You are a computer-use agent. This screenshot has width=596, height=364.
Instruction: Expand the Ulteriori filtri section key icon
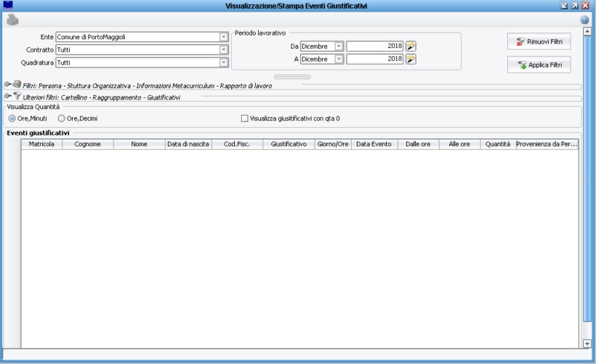click(x=7, y=96)
